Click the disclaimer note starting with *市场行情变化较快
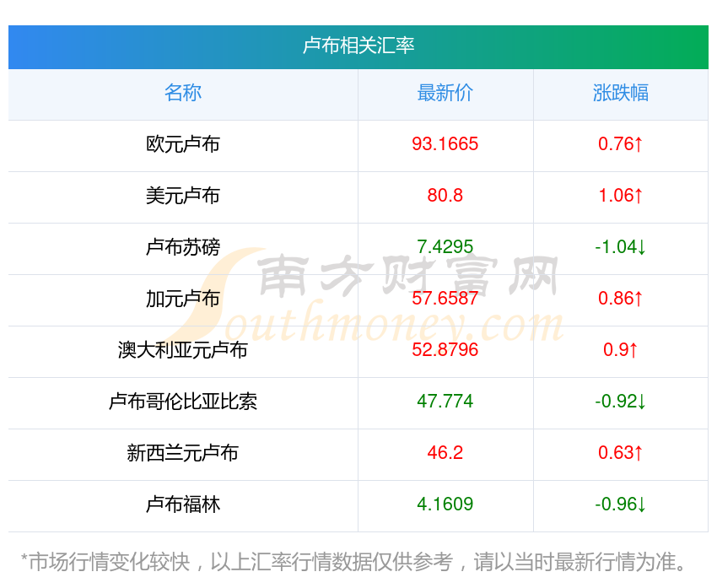 (353, 562)
